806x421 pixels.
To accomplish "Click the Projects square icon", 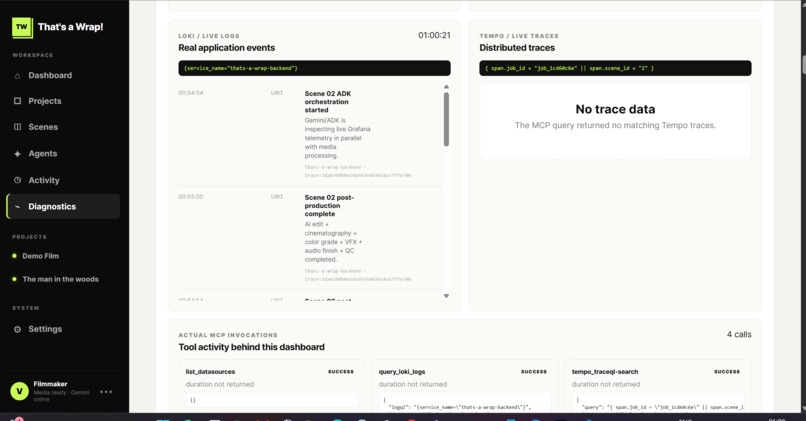I will (17, 101).
